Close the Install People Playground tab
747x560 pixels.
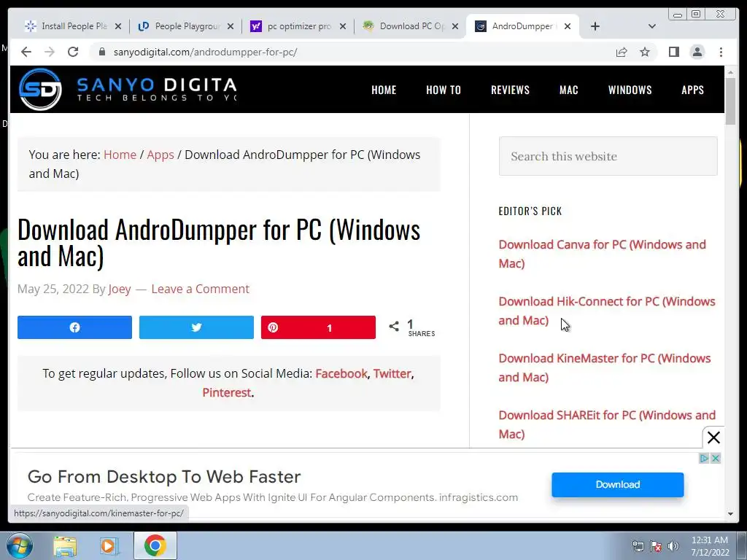click(x=118, y=26)
